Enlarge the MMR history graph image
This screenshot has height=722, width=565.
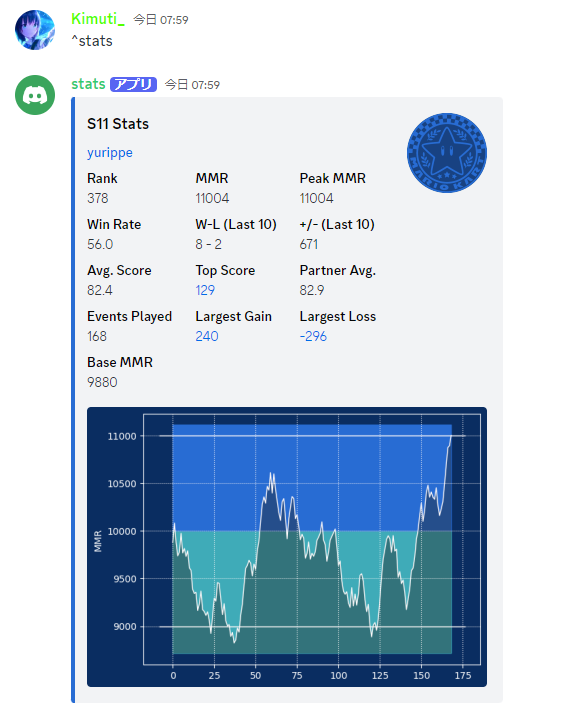click(287, 547)
